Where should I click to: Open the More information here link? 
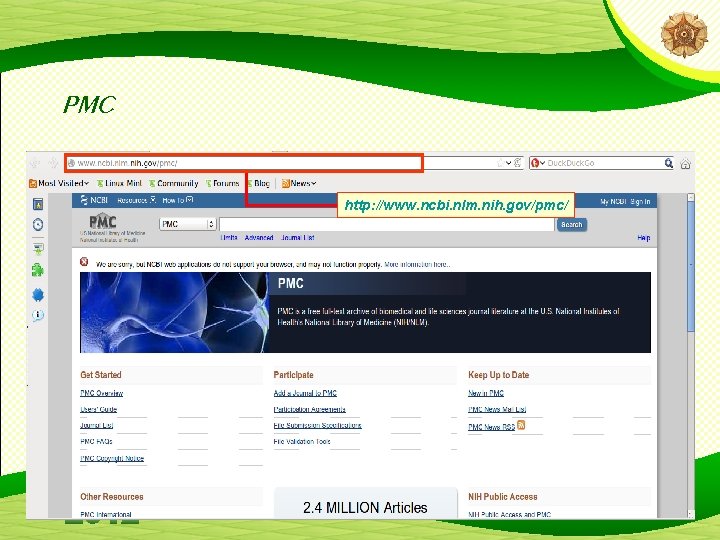point(417,264)
